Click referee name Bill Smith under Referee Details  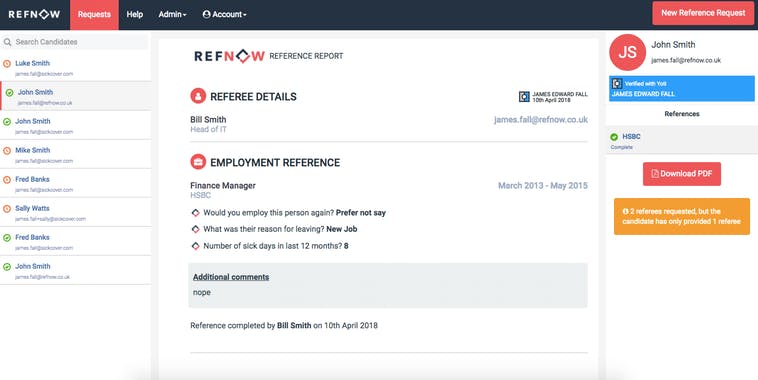coord(208,119)
